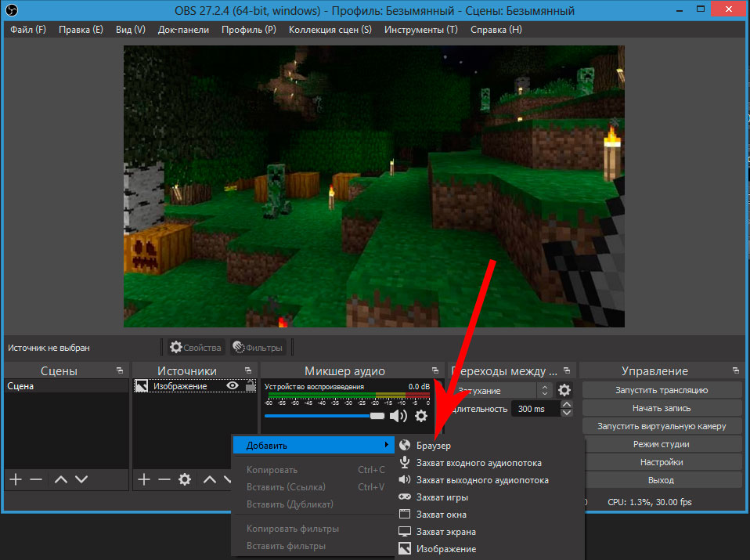This screenshot has width=750, height=560.
Task: Undock the Переходы между сценами panel
Action: [x=567, y=370]
